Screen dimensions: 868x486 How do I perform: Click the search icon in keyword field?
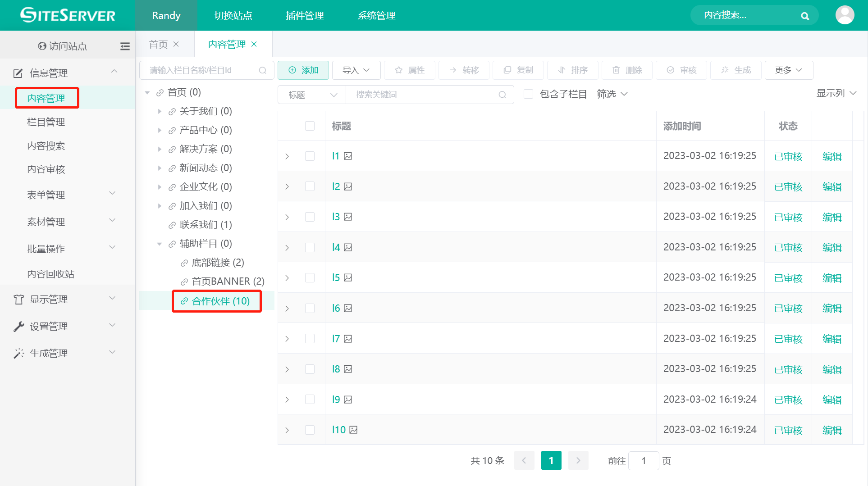[x=502, y=95]
